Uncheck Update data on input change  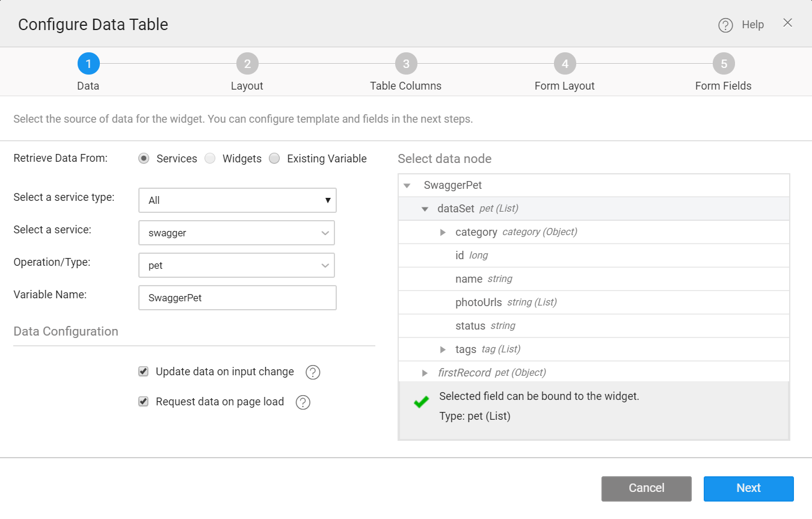click(x=143, y=371)
